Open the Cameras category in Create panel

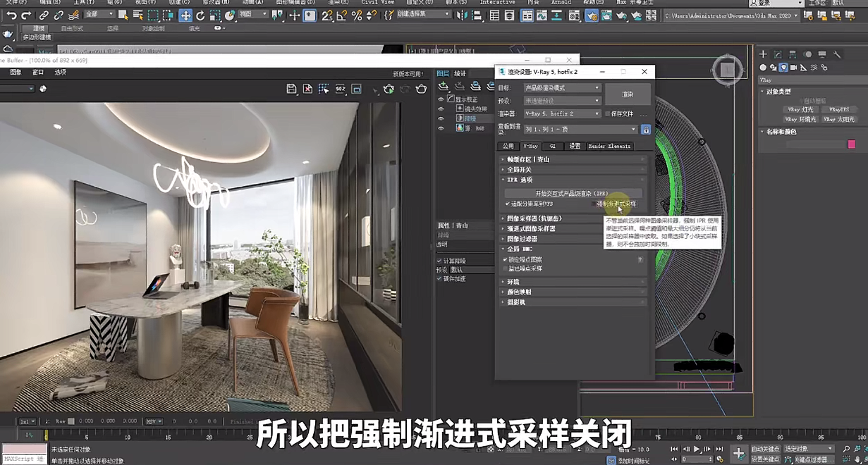click(793, 68)
